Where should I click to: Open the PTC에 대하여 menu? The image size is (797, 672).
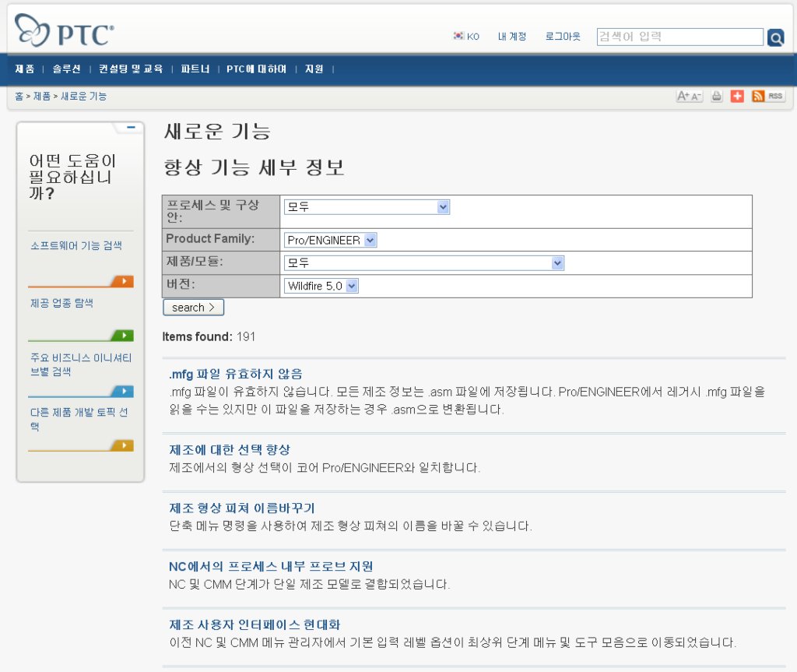pyautogui.click(x=257, y=69)
